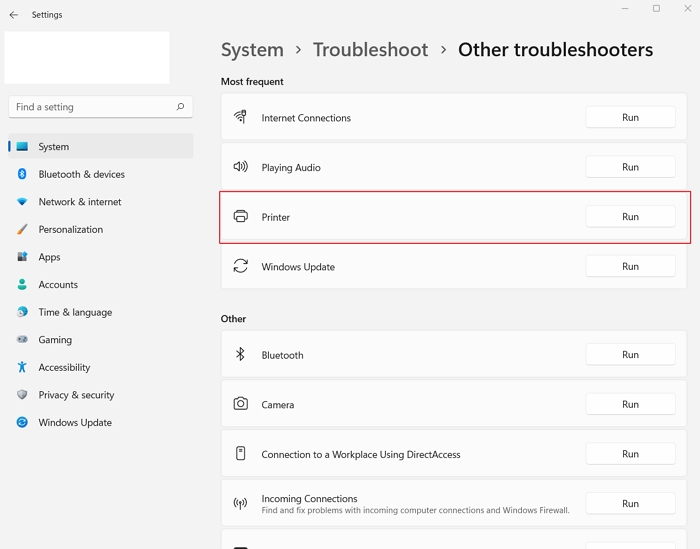Screen dimensions: 700x549
Task: Click the Printer troubleshooter icon
Action: (241, 216)
